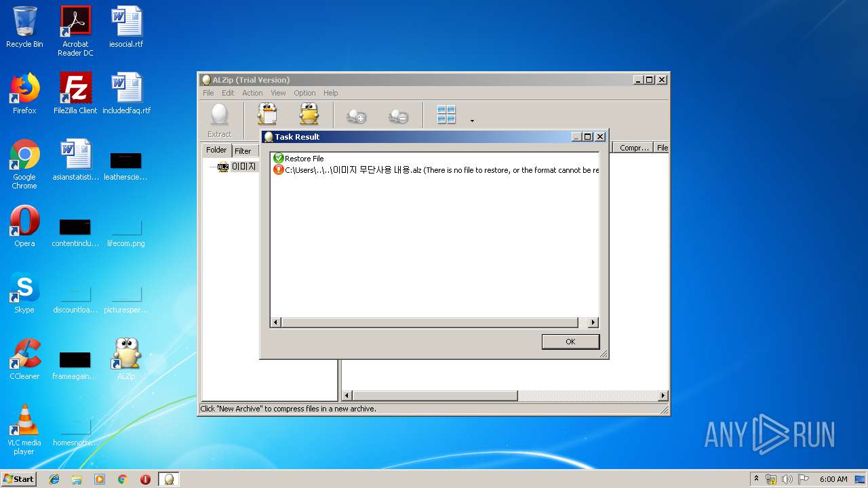Open Internet Explorer from the taskbar
This screenshot has width=868, height=488.
pyautogui.click(x=54, y=479)
